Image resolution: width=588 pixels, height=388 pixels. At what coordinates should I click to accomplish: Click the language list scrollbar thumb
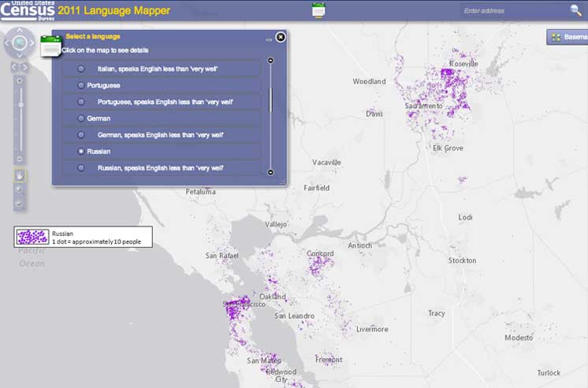click(x=271, y=100)
